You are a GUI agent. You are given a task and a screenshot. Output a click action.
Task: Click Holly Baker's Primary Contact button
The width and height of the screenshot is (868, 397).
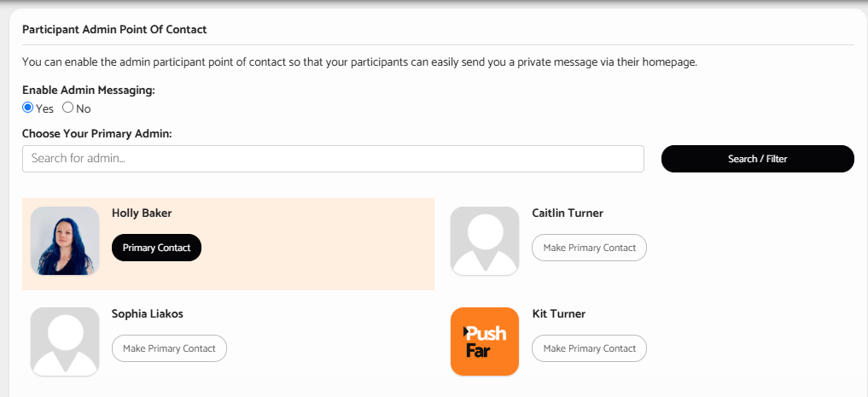point(157,248)
